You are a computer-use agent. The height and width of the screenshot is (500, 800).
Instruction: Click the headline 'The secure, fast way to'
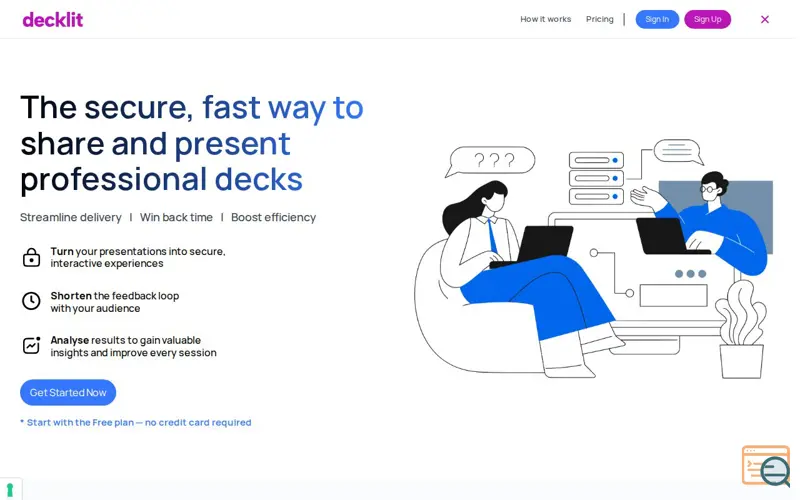(192, 108)
